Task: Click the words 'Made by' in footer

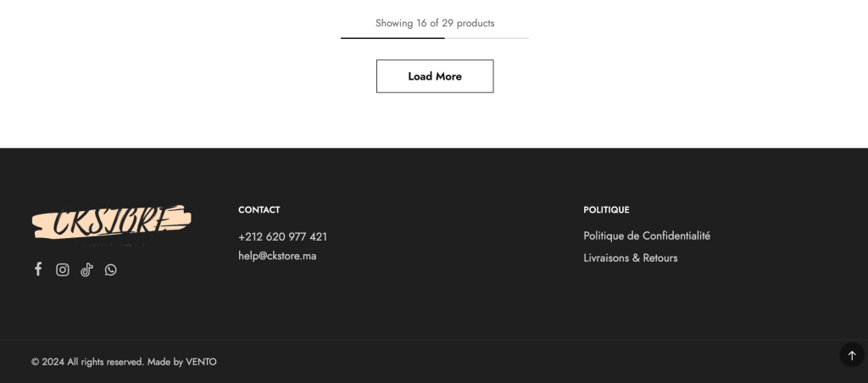Action: tap(165, 362)
